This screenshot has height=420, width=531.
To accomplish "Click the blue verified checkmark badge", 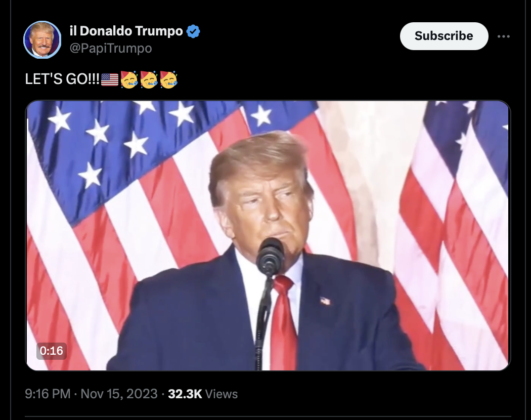I will [x=193, y=31].
